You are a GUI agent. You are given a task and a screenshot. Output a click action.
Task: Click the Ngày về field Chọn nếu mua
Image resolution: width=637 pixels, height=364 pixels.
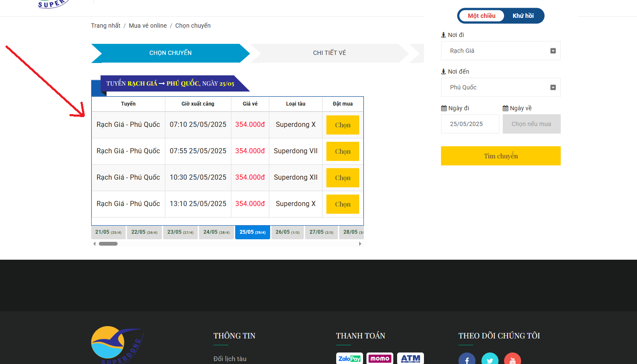tap(531, 124)
